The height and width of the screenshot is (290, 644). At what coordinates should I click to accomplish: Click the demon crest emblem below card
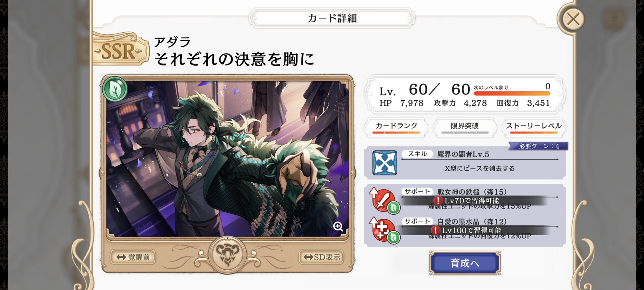pos(228,255)
